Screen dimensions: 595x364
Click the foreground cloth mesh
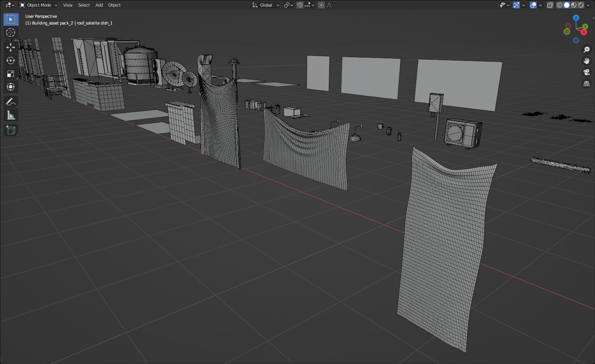click(x=445, y=249)
